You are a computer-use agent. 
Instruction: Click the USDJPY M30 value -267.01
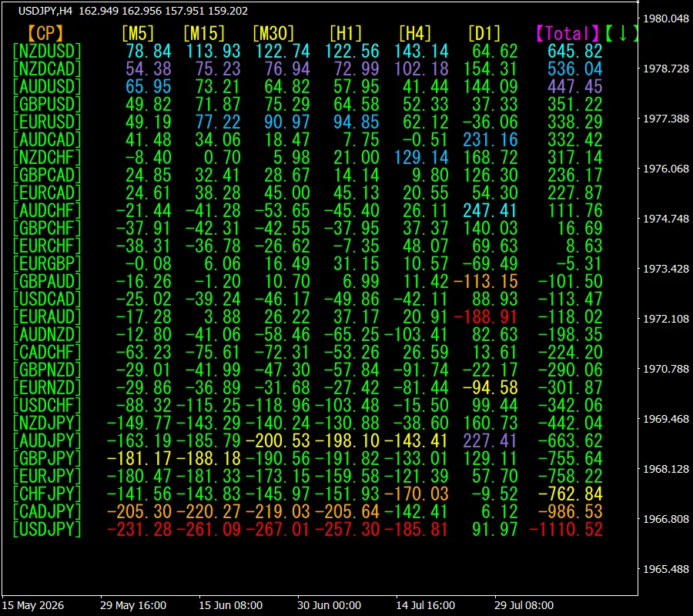tap(277, 529)
